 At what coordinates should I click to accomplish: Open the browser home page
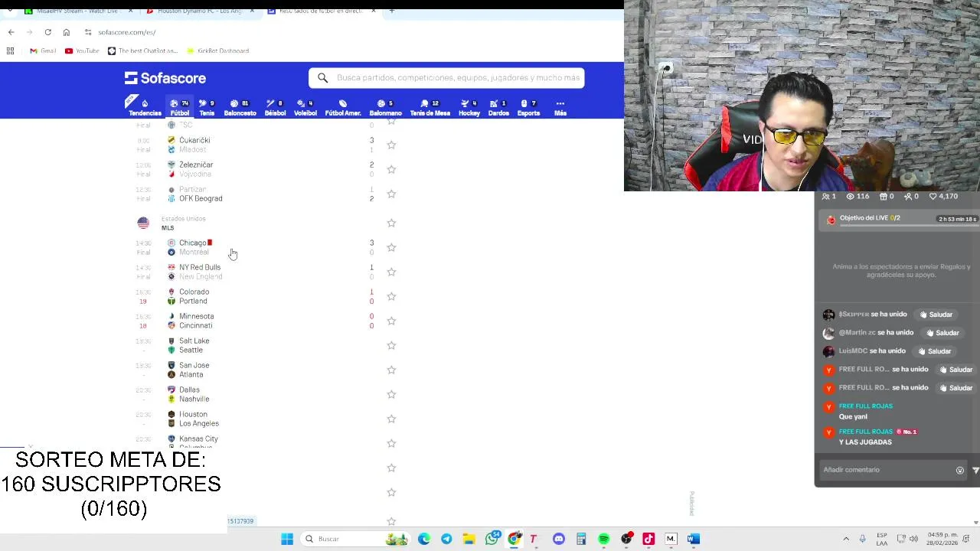pyautogui.click(x=67, y=32)
